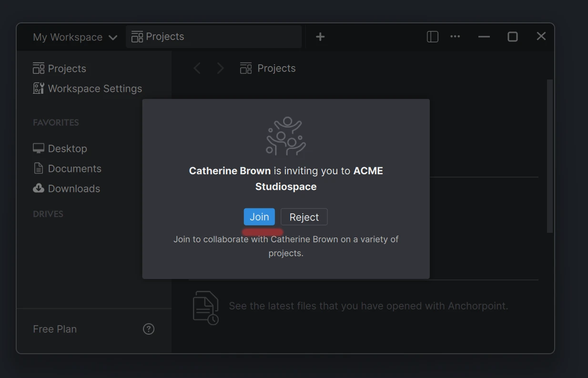The width and height of the screenshot is (588, 378).
Task: Open a new tab with the plus button
Action: click(320, 36)
